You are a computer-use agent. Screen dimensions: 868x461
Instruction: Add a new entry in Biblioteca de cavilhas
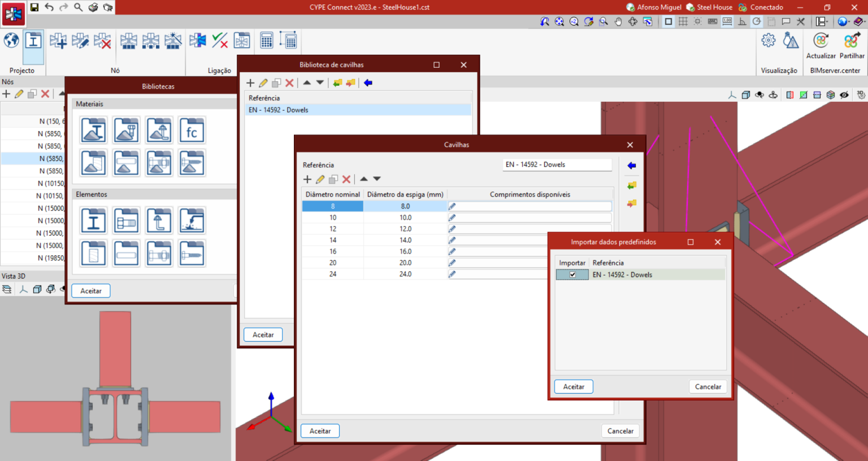[250, 83]
